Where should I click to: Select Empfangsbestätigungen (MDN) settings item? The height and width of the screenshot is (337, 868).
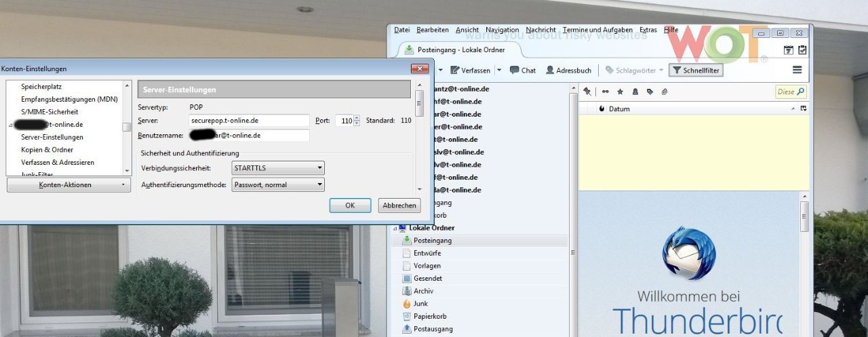pos(69,99)
